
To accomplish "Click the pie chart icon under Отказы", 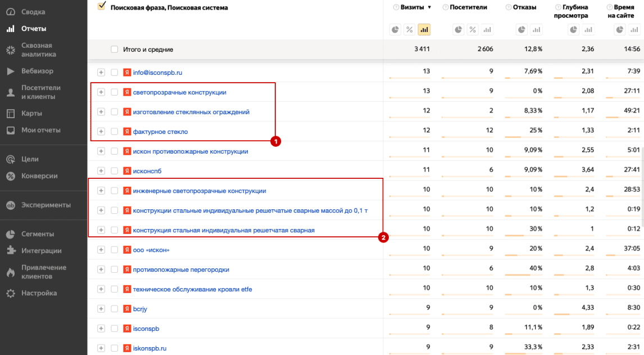I will click(522, 30).
